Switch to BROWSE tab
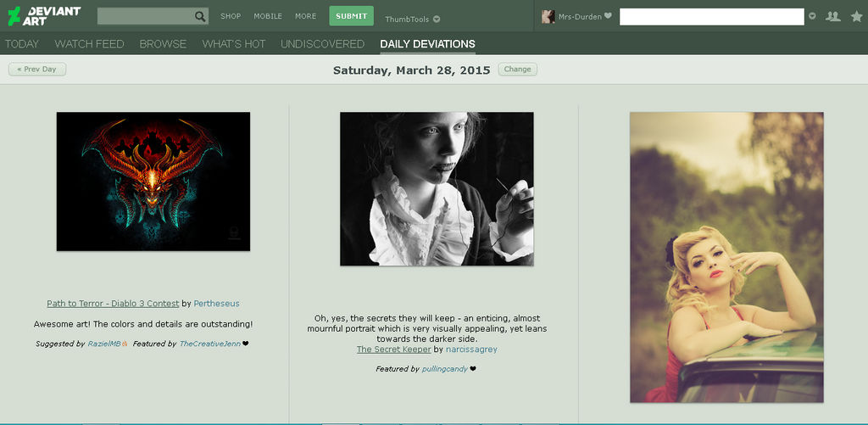868x425 pixels. (x=163, y=44)
